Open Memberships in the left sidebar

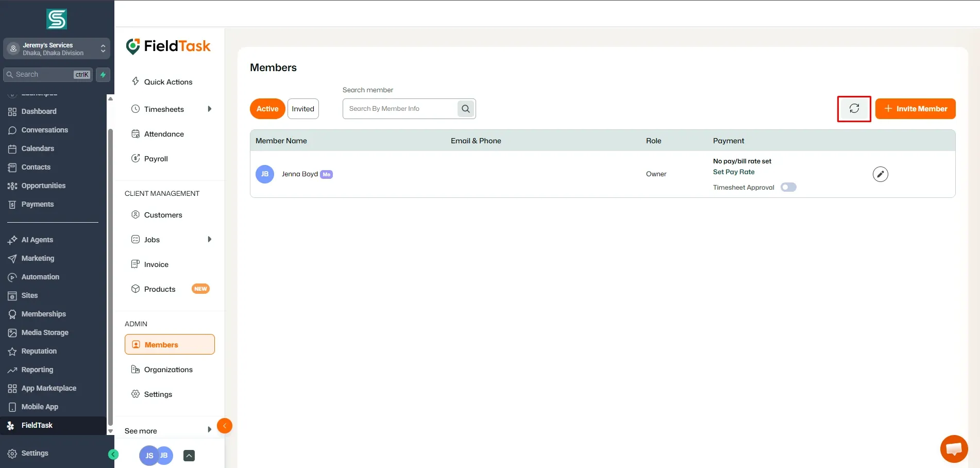click(x=43, y=314)
